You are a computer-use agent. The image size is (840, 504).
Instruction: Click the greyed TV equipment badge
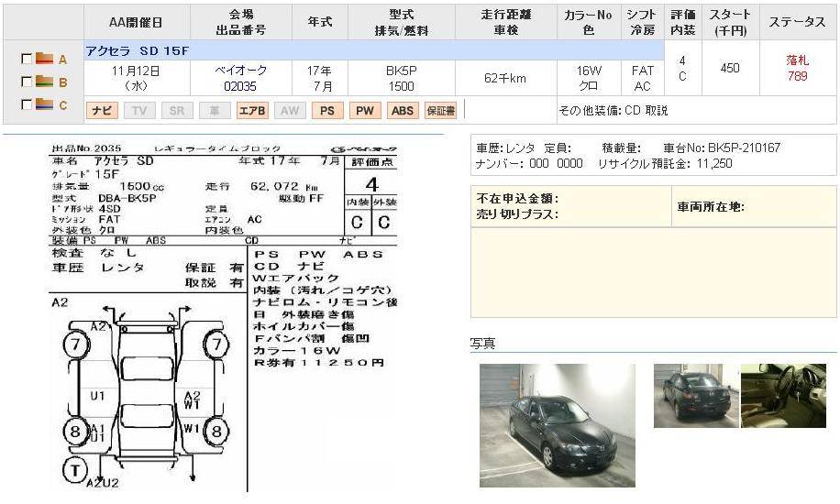139,110
